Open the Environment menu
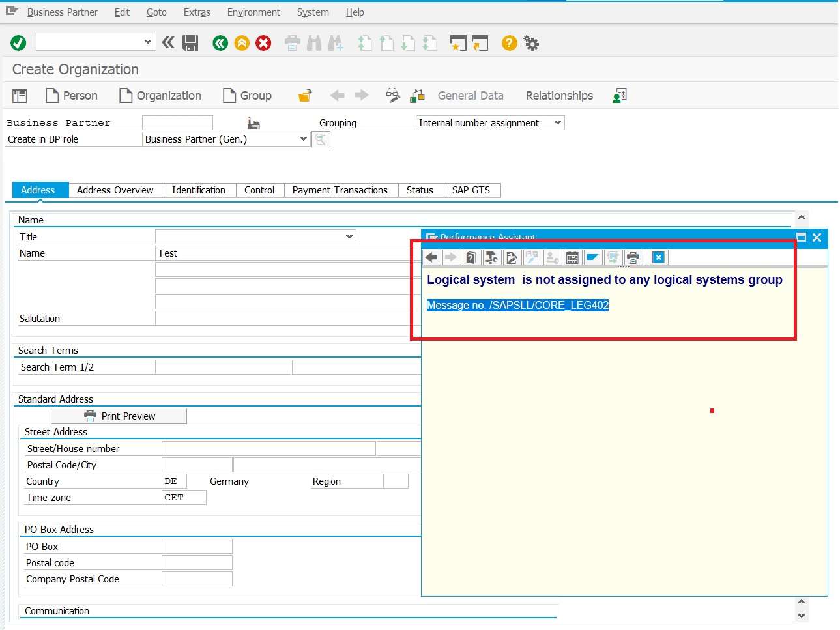This screenshot has width=840, height=630. pyautogui.click(x=253, y=12)
